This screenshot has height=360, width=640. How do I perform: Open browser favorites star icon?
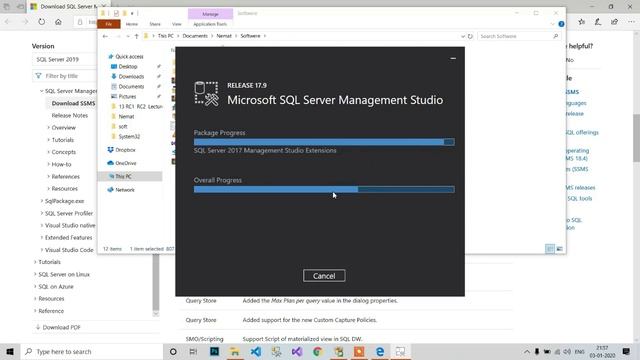(x=582, y=22)
